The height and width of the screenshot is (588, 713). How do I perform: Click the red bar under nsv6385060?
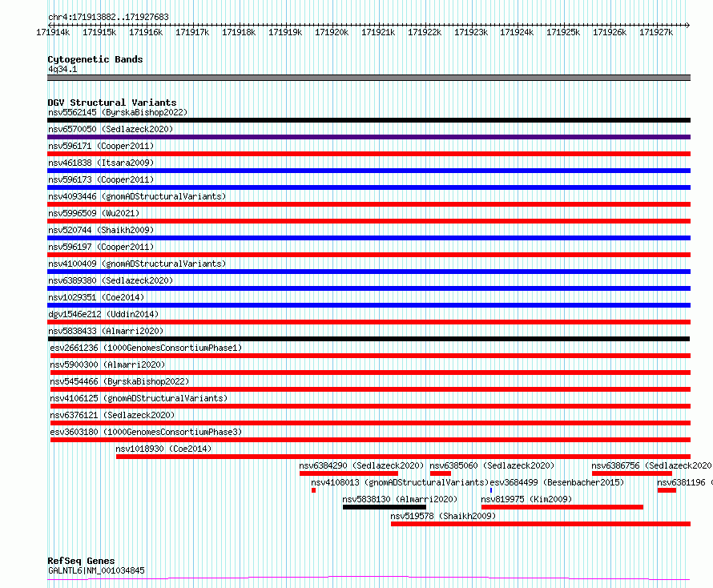(440, 473)
